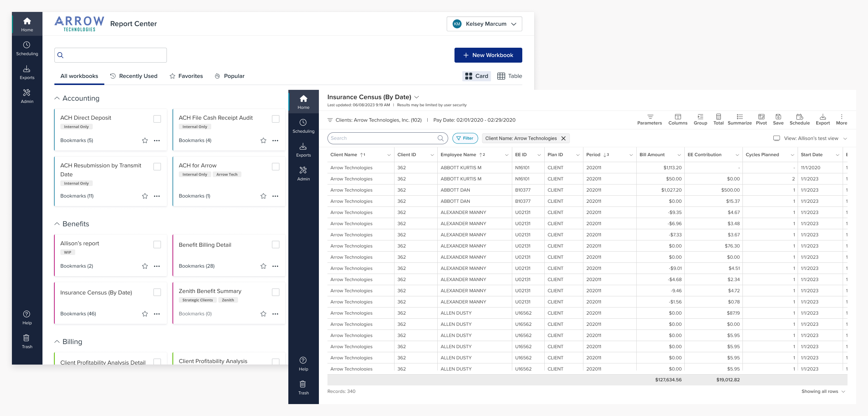Click the Columns icon in the report toolbar
The height and width of the screenshot is (416, 868).
(678, 119)
